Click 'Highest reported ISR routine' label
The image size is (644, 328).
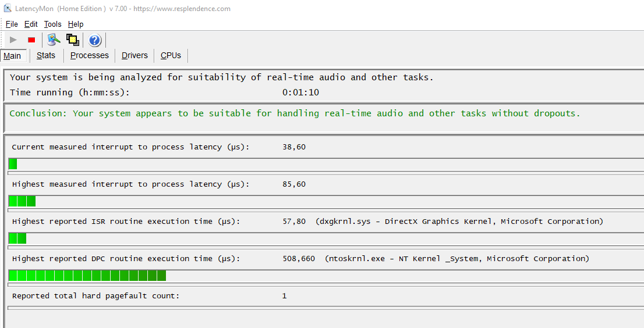[126, 222]
